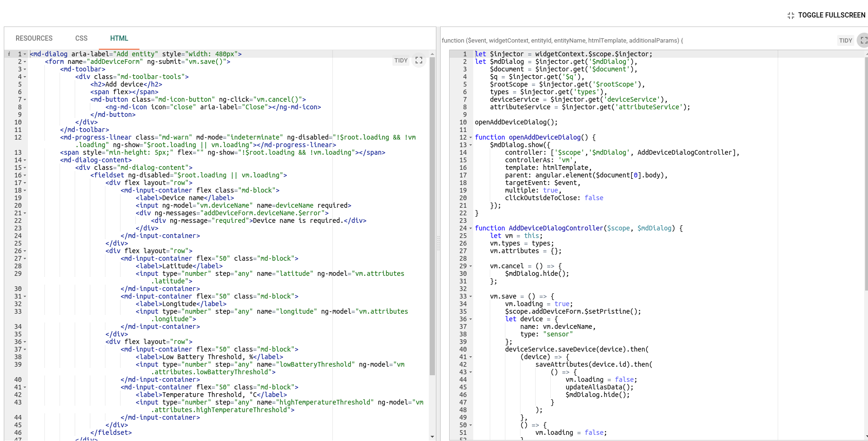Fold the openAddDeviceDialog function at line 12
Image resolution: width=868 pixels, height=441 pixels.
470,138
